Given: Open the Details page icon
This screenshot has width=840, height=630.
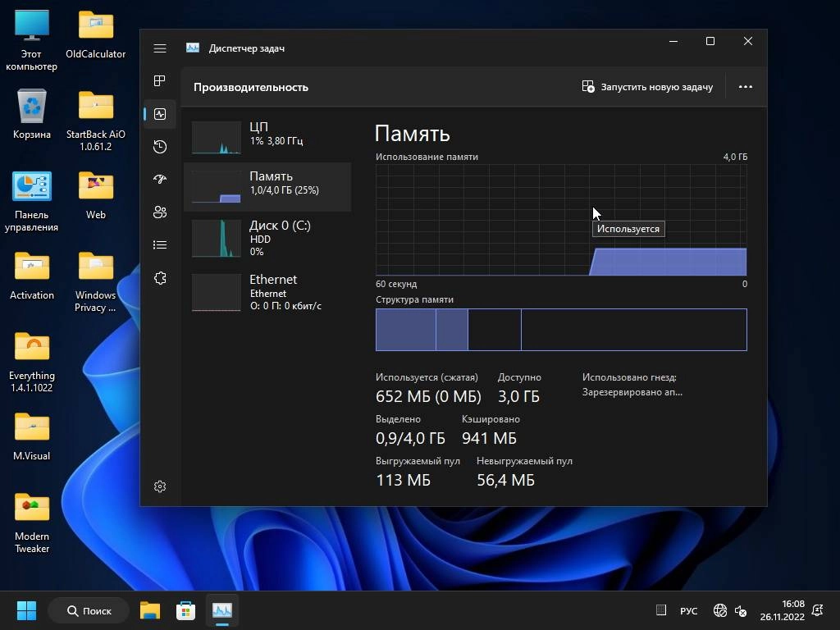Looking at the screenshot, I should (160, 244).
